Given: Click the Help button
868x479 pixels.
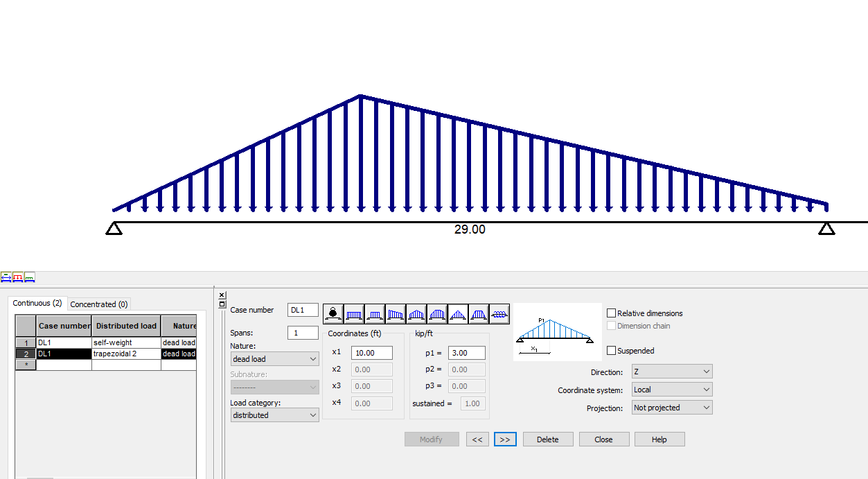Looking at the screenshot, I should point(659,439).
